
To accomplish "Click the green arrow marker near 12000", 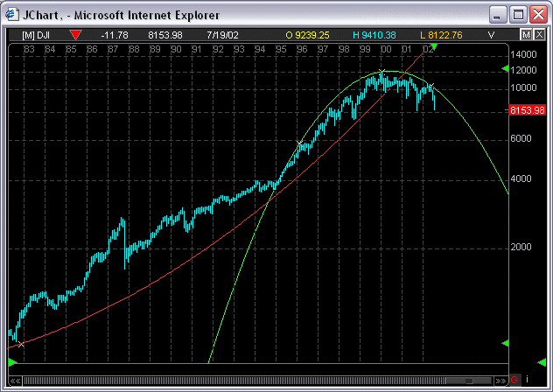I will pos(504,68).
